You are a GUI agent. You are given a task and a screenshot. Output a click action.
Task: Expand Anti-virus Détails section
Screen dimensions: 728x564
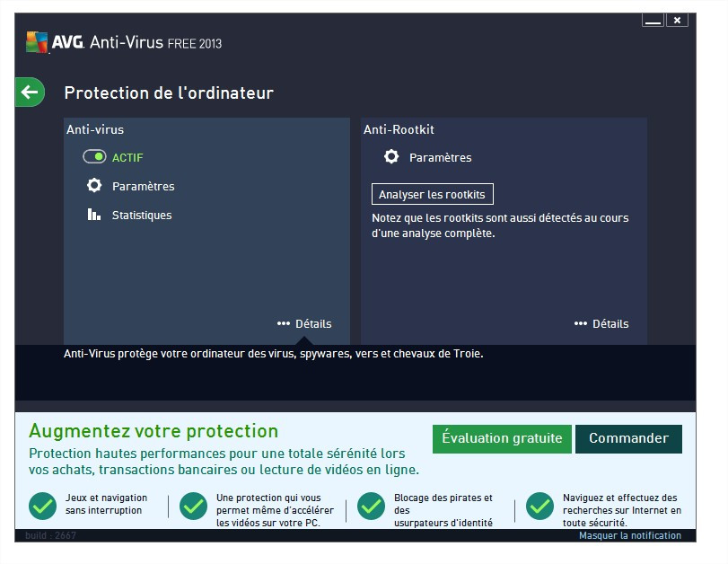[304, 323]
